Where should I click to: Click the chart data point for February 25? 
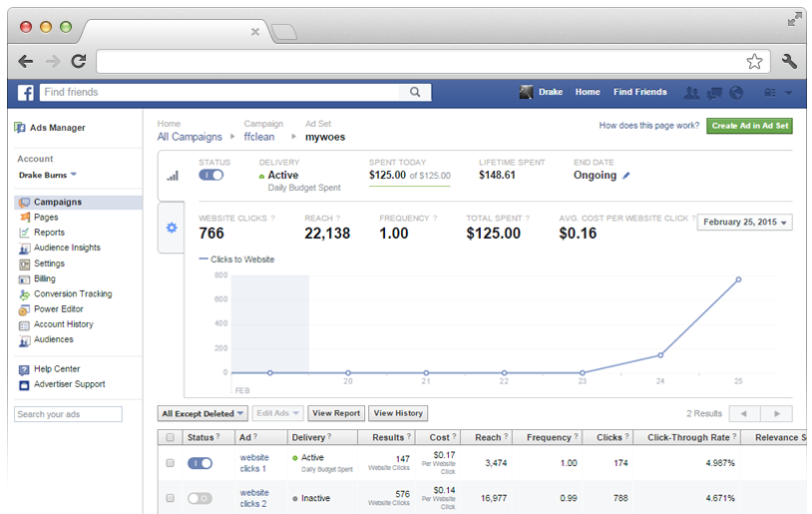(x=738, y=279)
